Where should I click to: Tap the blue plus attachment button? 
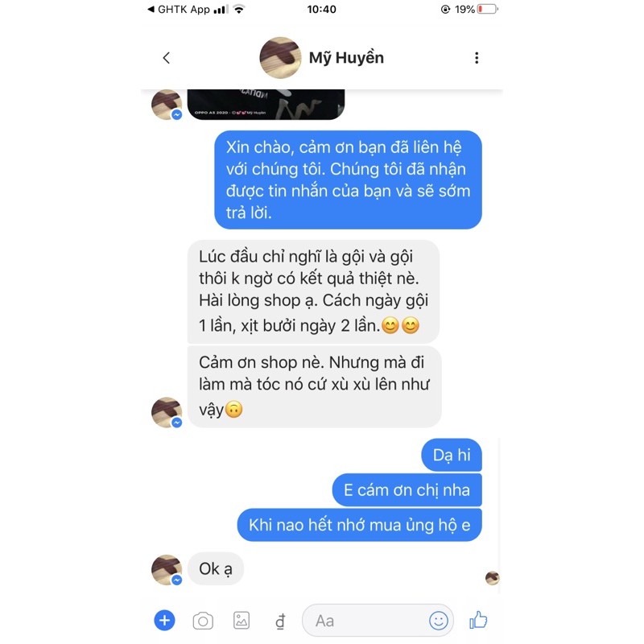(164, 620)
